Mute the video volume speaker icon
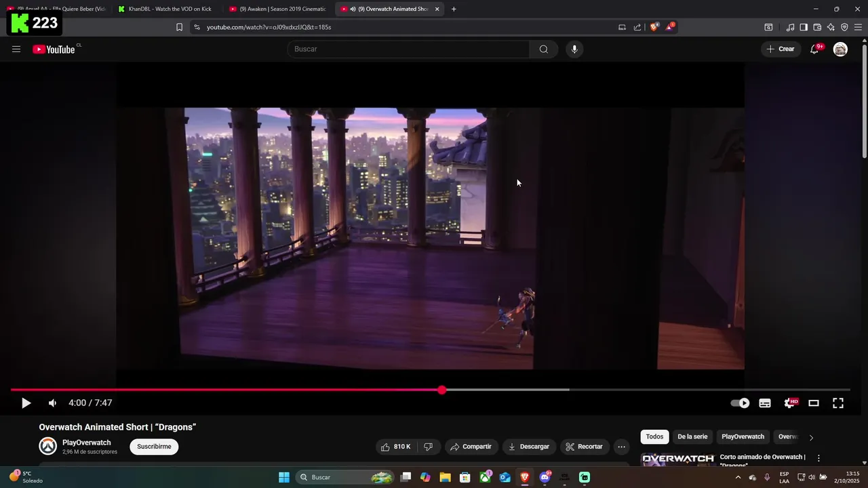Image resolution: width=868 pixels, height=488 pixels. tap(52, 403)
